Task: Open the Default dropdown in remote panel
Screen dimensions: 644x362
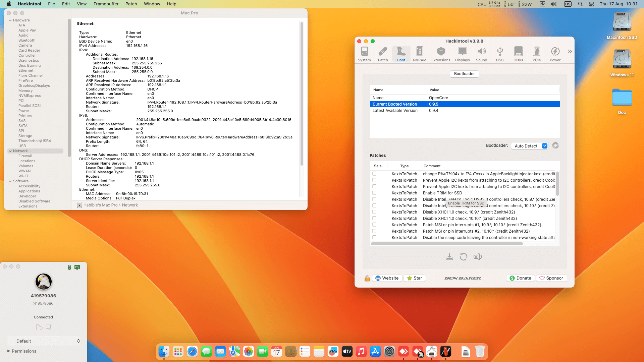Action: click(44, 341)
